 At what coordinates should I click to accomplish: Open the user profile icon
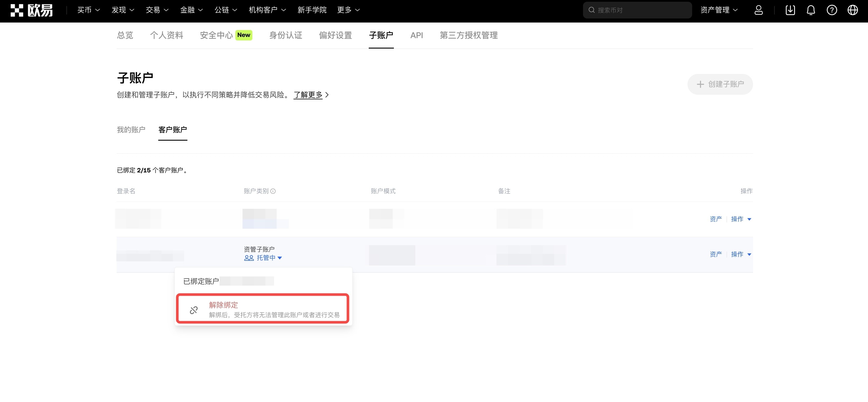pyautogui.click(x=758, y=10)
